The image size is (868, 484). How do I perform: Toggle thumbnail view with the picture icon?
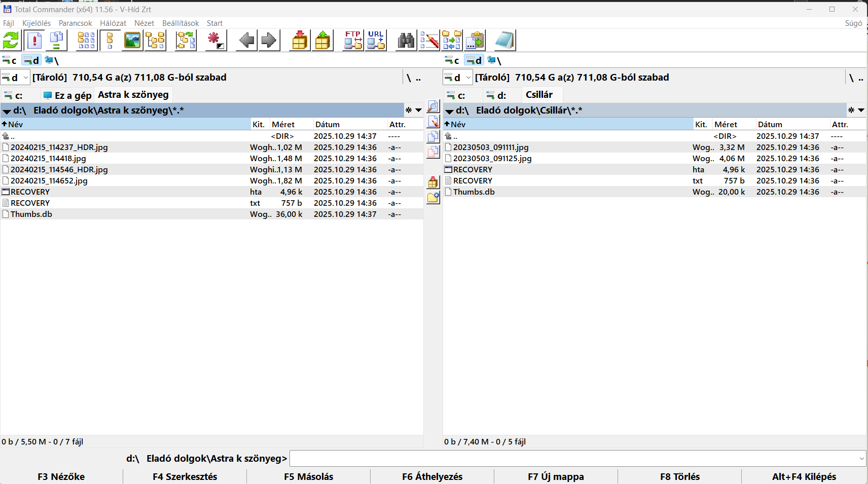[x=132, y=41]
